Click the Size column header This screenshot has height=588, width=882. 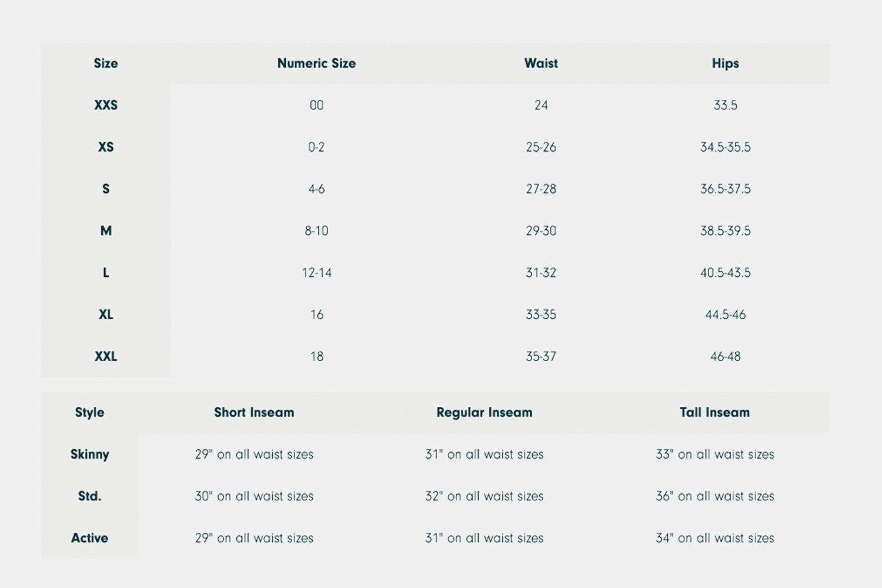(x=106, y=64)
